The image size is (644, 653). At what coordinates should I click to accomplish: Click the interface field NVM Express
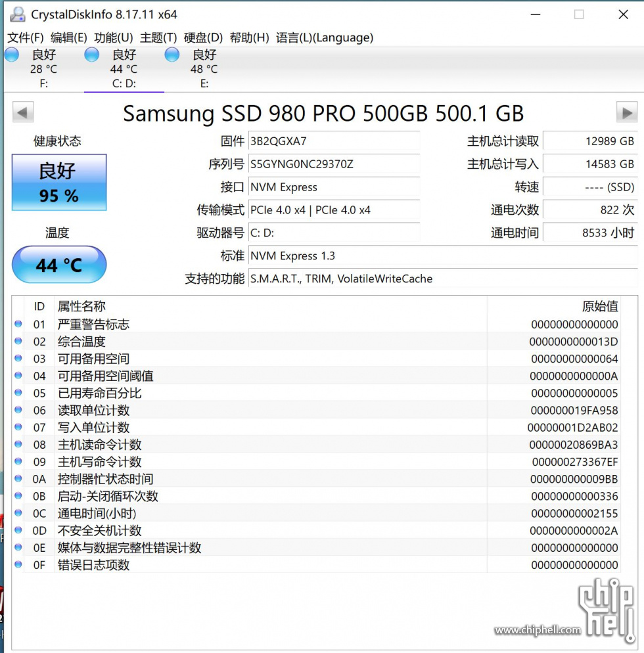click(334, 187)
